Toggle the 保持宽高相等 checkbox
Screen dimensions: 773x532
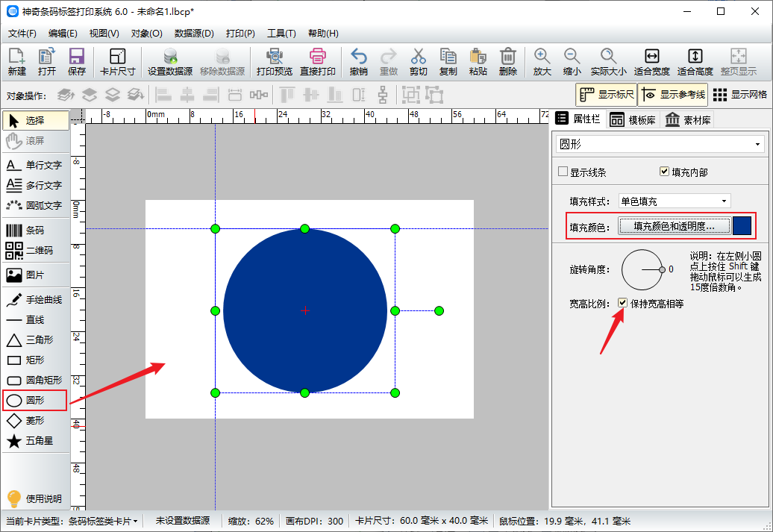tap(623, 304)
